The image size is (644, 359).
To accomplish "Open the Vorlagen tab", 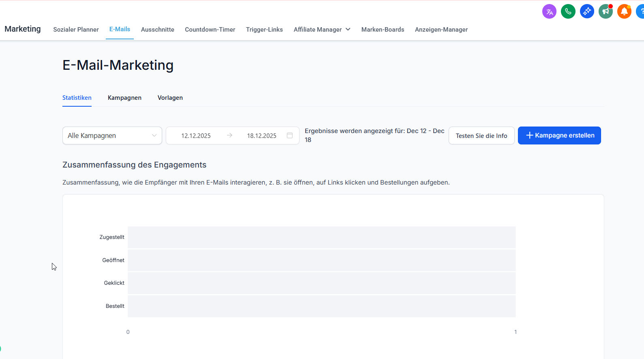I will point(170,98).
